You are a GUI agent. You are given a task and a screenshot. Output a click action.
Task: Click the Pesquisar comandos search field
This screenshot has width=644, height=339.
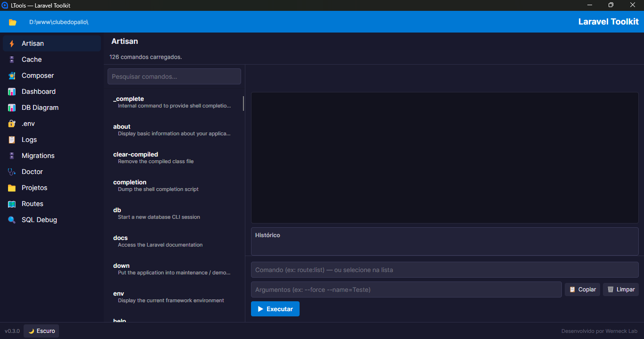tap(174, 76)
